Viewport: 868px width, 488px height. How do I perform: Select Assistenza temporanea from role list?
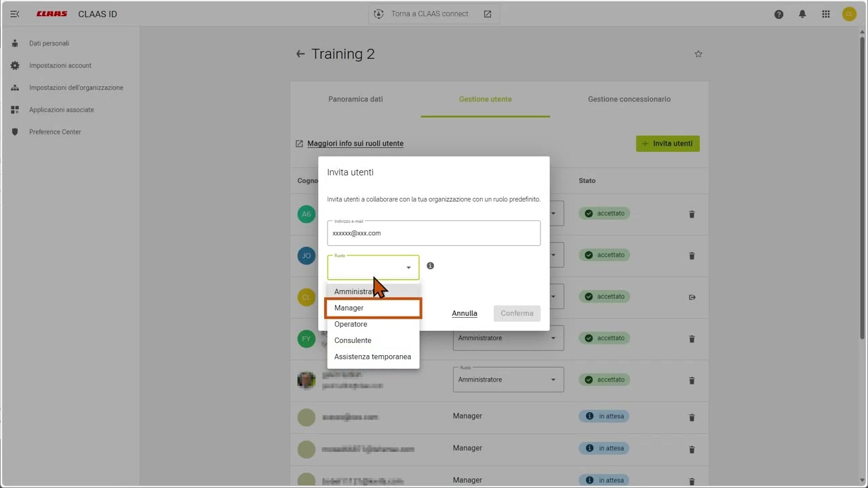click(373, 357)
